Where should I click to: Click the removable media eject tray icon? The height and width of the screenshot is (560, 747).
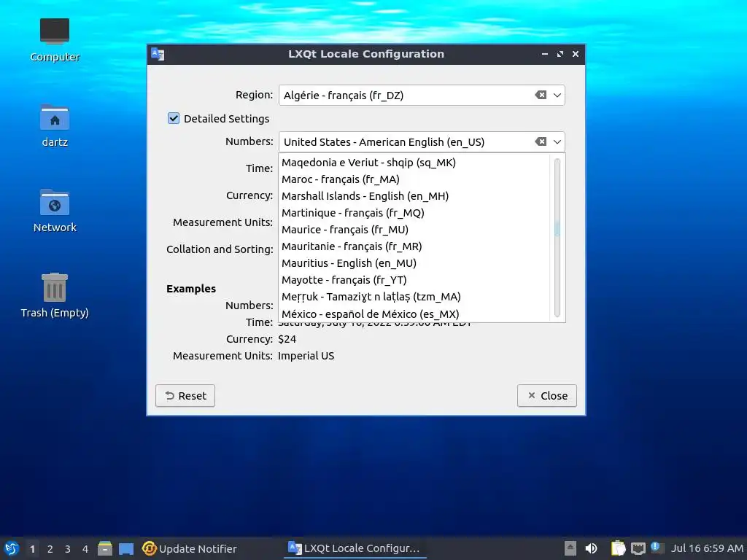point(570,548)
